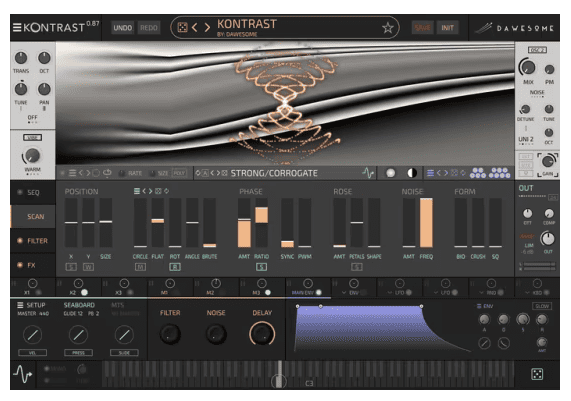Click the half-filled contrast circle icon
The image size is (571, 401).
click(412, 173)
